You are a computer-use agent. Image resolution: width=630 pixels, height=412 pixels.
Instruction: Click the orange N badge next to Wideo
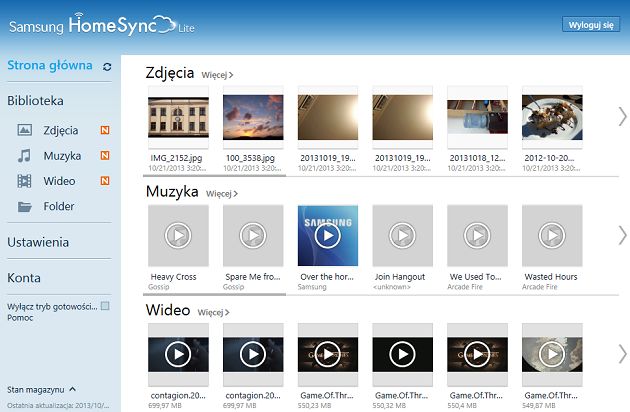pyautogui.click(x=105, y=181)
